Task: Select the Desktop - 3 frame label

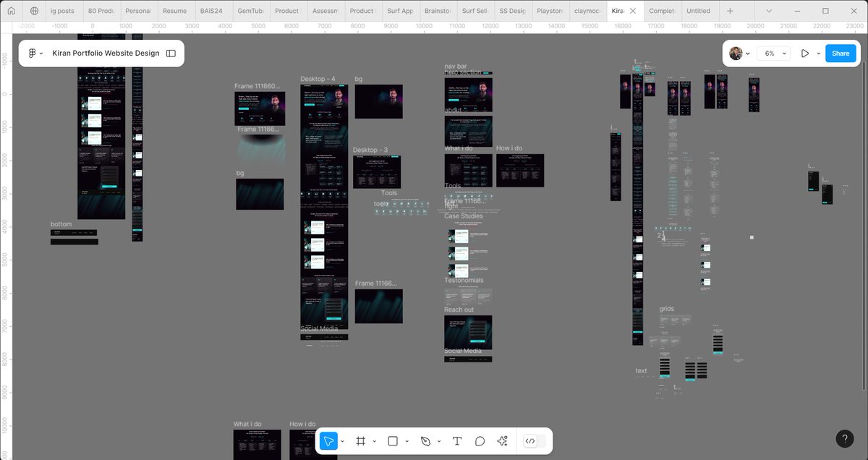Action: pos(370,150)
